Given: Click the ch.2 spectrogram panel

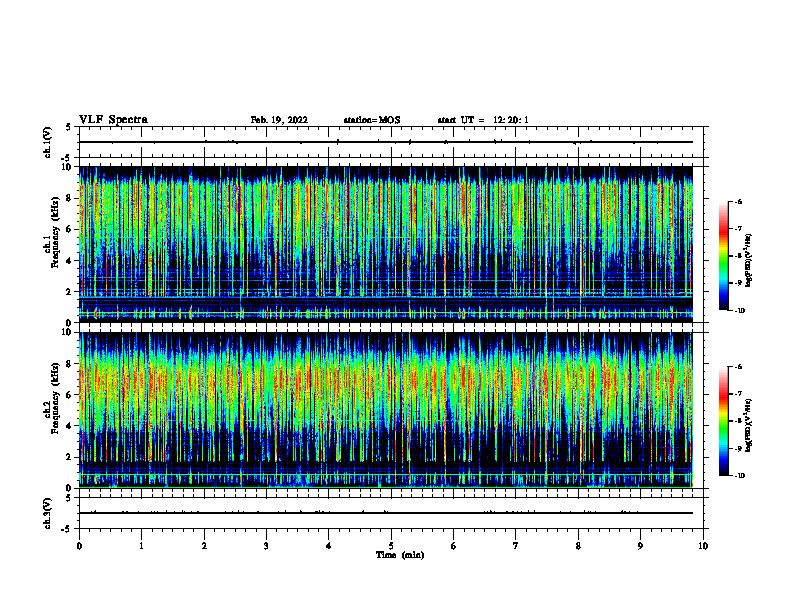Looking at the screenshot, I should [x=386, y=410].
